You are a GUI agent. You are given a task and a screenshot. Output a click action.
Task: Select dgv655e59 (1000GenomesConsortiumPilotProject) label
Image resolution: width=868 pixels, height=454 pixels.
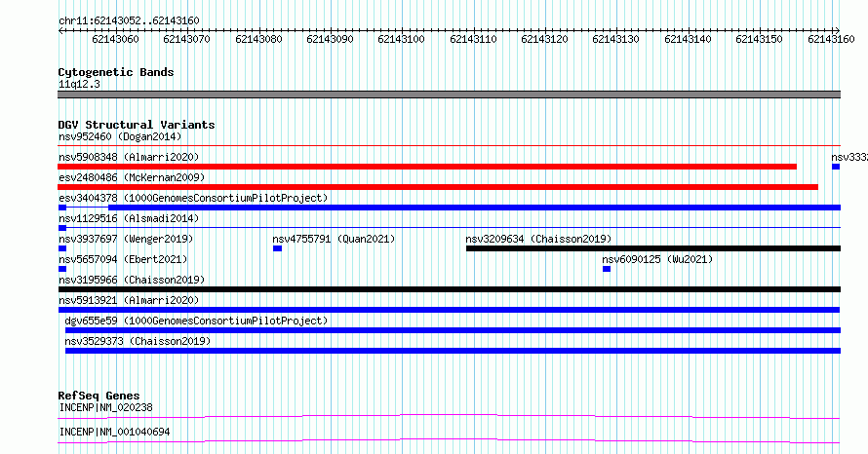point(196,321)
